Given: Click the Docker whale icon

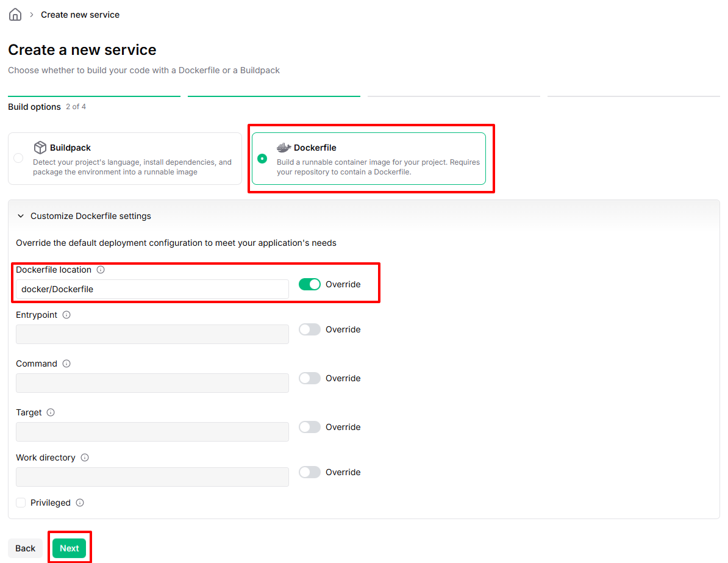Looking at the screenshot, I should (x=284, y=148).
